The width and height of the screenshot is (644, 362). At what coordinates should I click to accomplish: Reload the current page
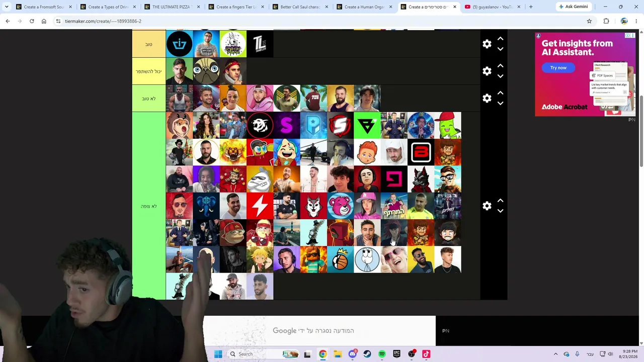(x=32, y=21)
